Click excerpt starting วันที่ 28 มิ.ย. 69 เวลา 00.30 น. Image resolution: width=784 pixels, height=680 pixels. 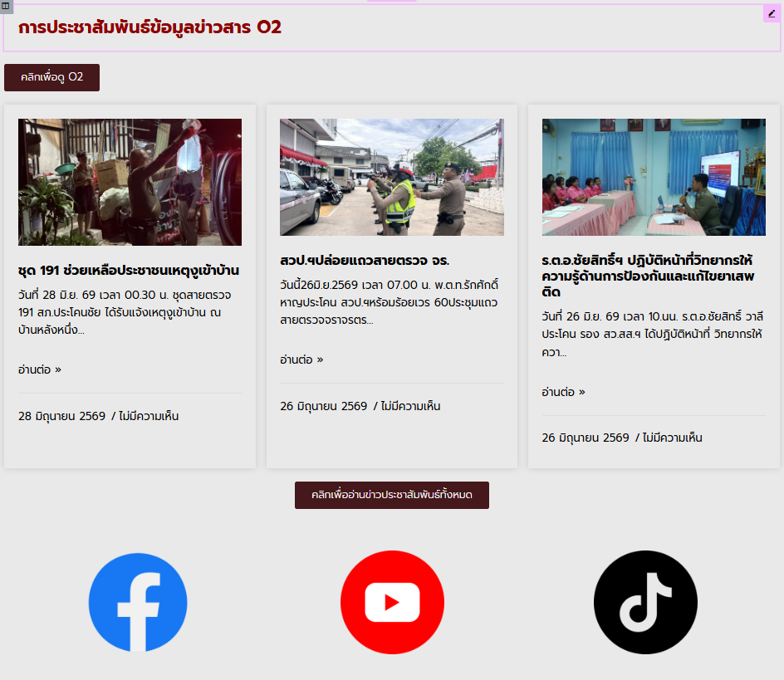(125, 312)
